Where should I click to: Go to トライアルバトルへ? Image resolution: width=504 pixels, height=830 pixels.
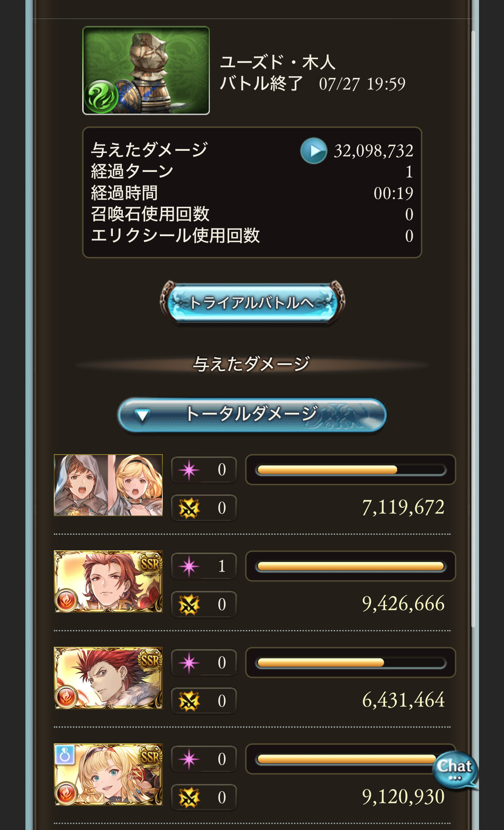pyautogui.click(x=252, y=303)
